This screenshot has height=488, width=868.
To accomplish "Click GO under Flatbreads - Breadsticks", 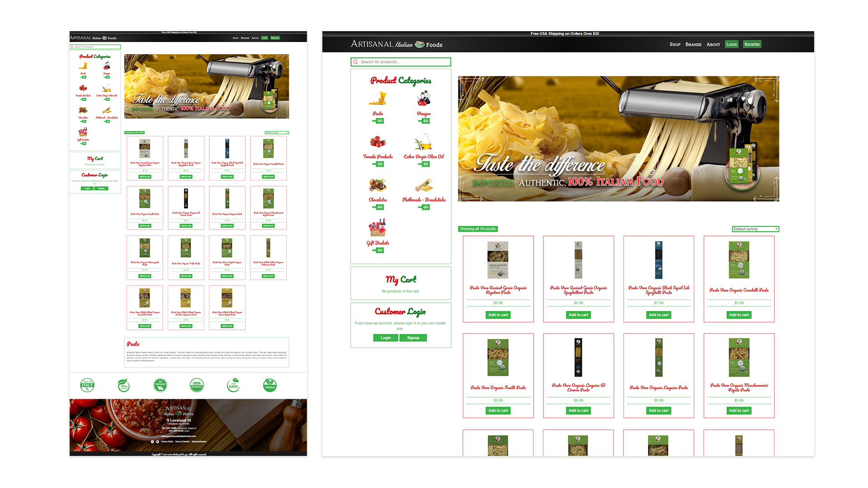I will (x=425, y=207).
